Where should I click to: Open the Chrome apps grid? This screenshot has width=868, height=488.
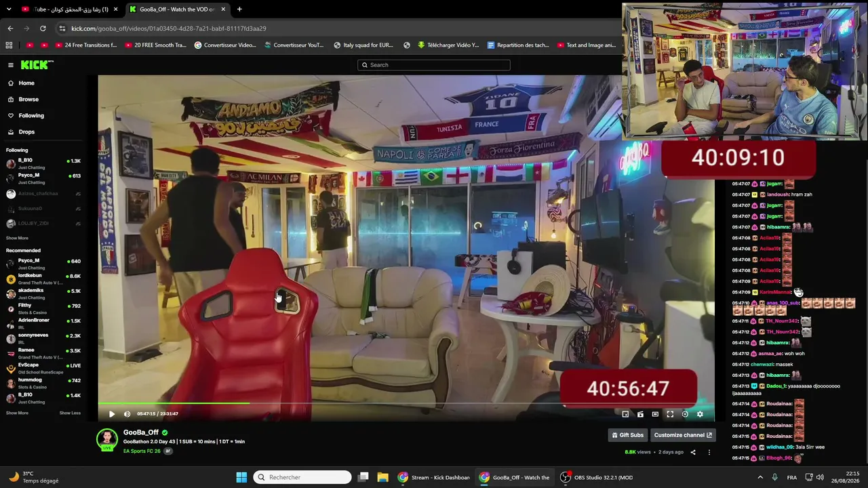pos(9,45)
